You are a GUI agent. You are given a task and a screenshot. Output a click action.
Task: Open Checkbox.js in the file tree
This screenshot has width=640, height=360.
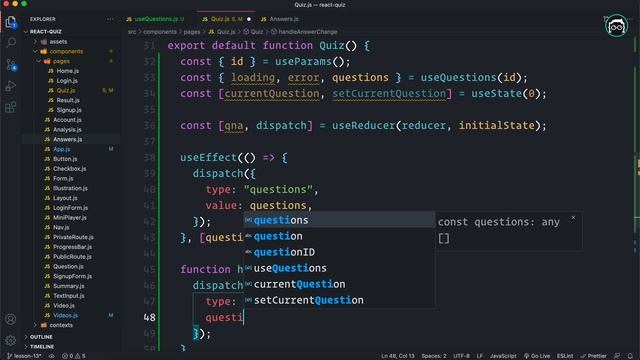coord(69,169)
